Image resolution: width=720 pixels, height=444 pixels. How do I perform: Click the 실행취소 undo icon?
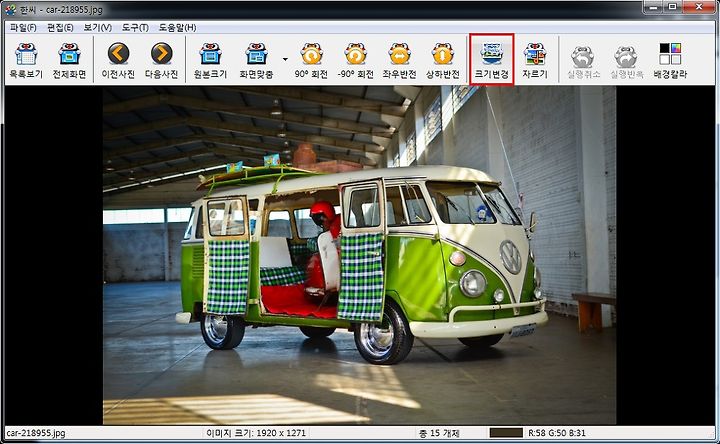[583, 60]
